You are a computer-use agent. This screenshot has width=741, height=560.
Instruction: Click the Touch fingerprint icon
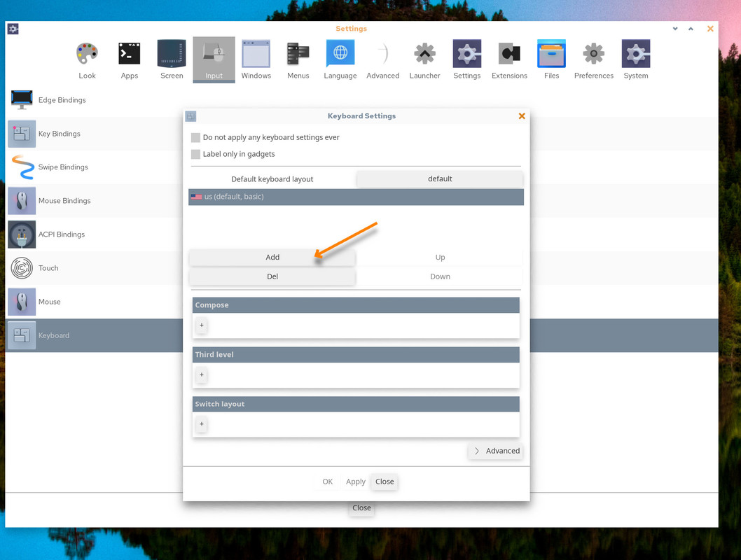tap(22, 267)
